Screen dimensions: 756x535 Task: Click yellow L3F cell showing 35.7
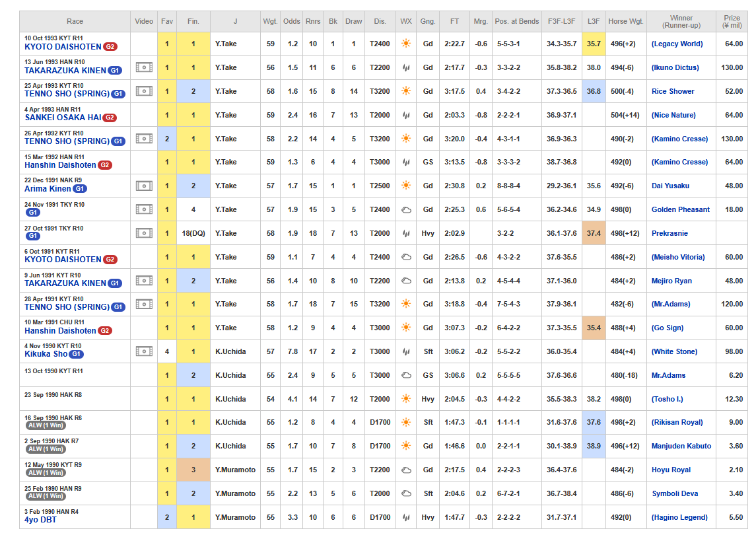pos(594,44)
